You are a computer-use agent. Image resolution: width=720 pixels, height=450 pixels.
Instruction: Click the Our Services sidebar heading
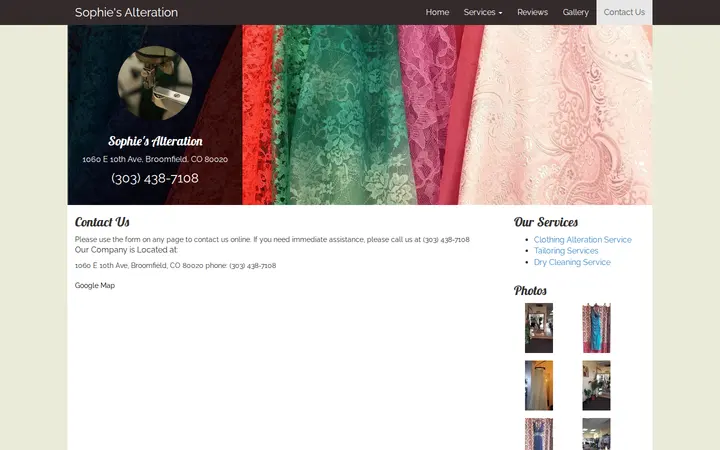(546, 222)
